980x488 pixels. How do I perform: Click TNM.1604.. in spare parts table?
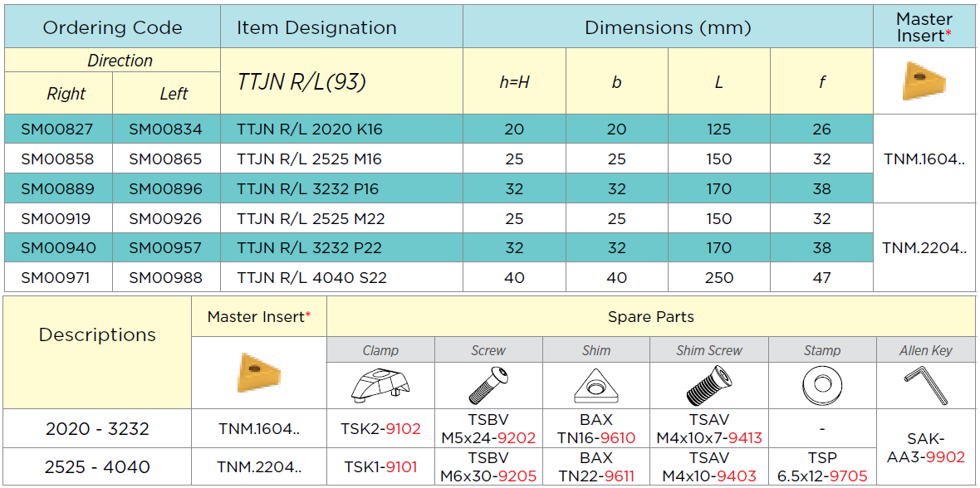pyautogui.click(x=259, y=429)
